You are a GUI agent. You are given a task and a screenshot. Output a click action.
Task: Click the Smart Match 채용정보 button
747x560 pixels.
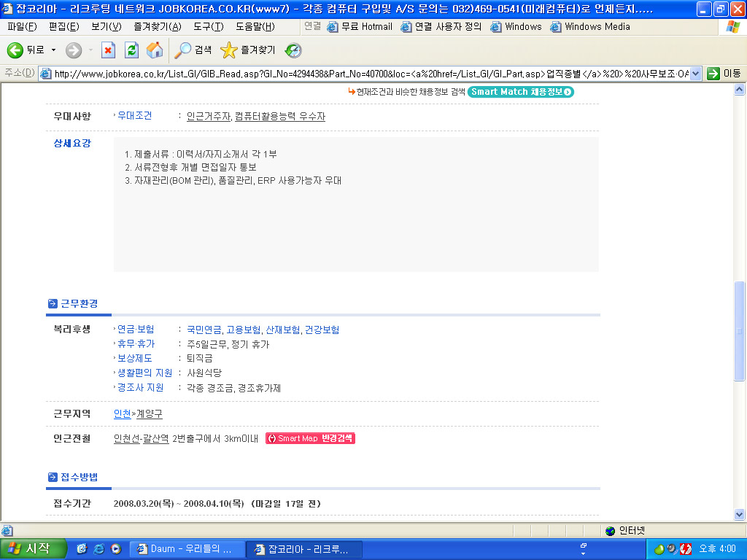pyautogui.click(x=519, y=92)
